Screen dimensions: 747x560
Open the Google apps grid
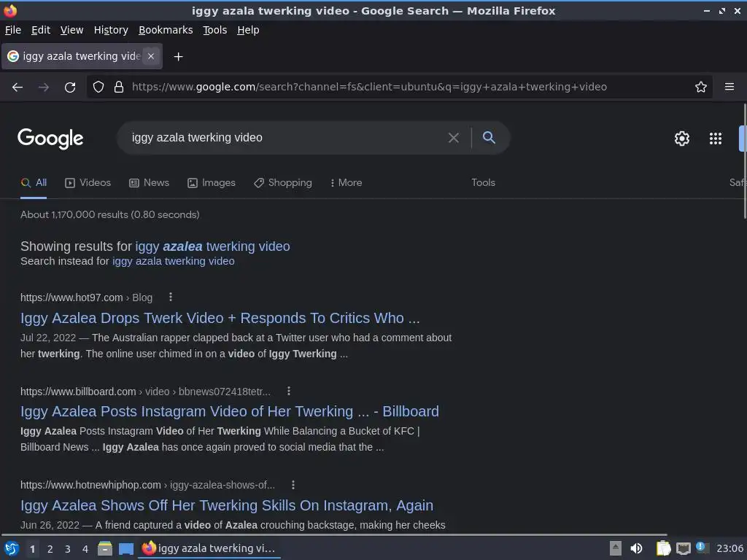point(716,139)
